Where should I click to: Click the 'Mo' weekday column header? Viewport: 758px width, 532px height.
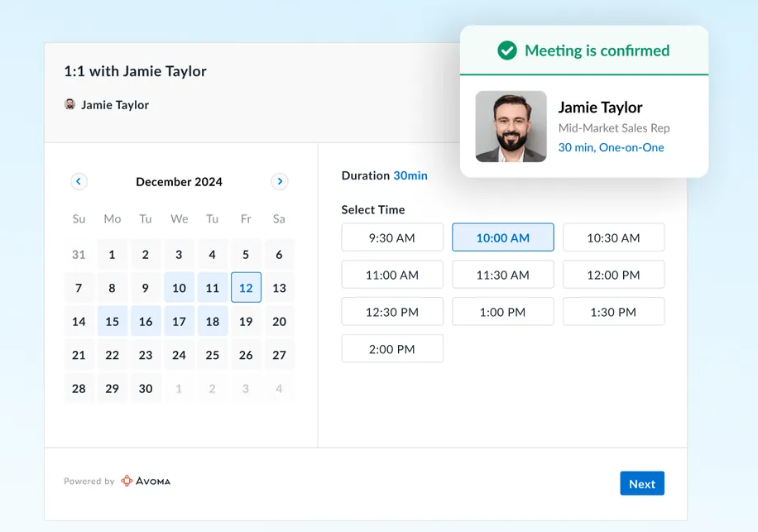(x=113, y=219)
